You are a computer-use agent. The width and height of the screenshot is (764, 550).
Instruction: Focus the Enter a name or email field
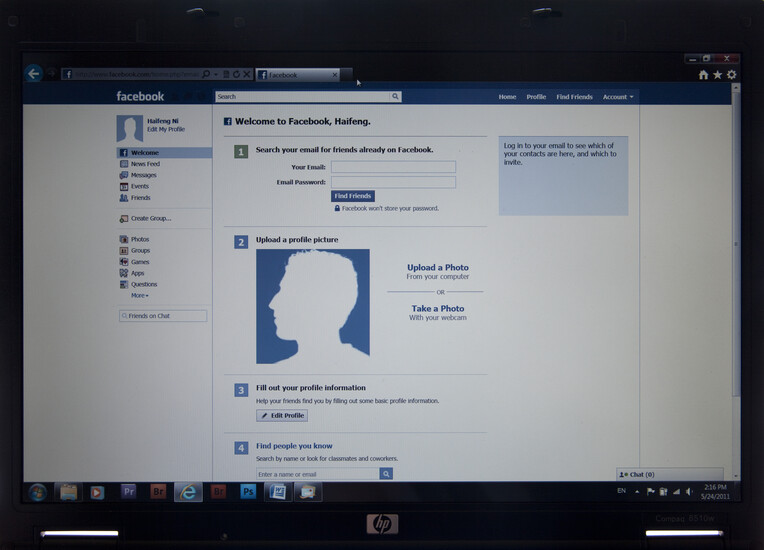pos(318,474)
